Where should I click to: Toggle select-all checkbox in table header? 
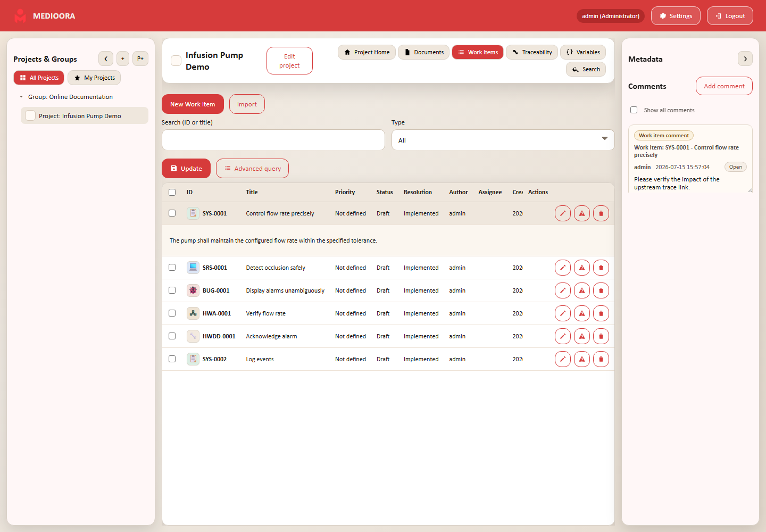click(172, 192)
